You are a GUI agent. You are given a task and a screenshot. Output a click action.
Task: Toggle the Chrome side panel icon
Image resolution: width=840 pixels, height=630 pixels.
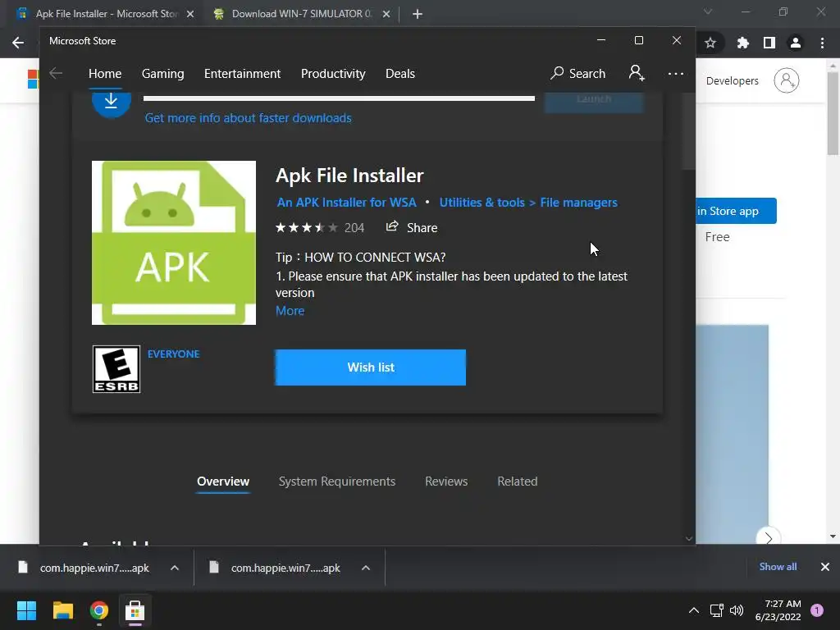pos(769,43)
